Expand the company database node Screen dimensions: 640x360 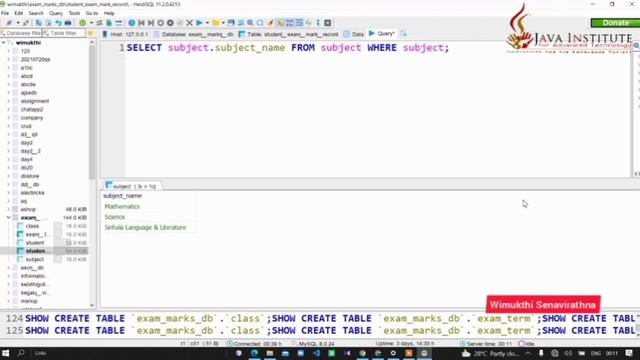coord(9,118)
